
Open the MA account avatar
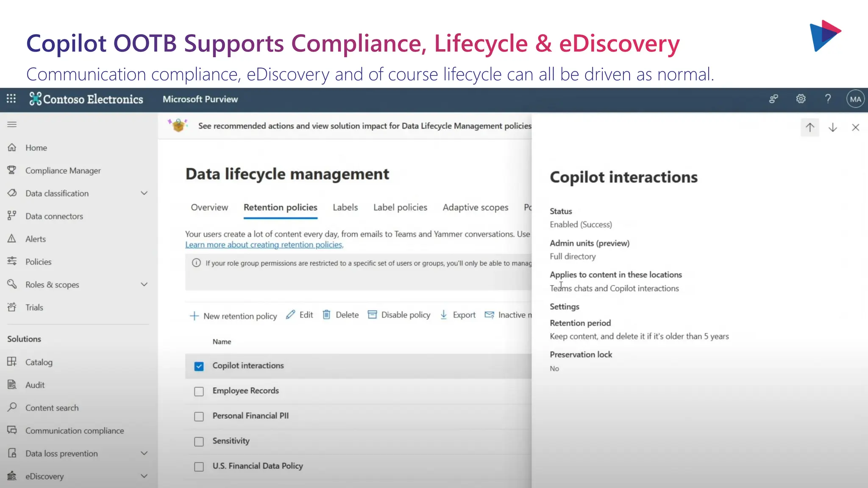tap(855, 99)
